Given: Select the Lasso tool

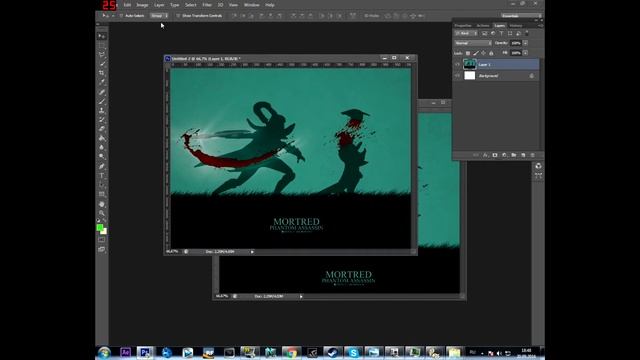Looking at the screenshot, I should coord(102,54).
